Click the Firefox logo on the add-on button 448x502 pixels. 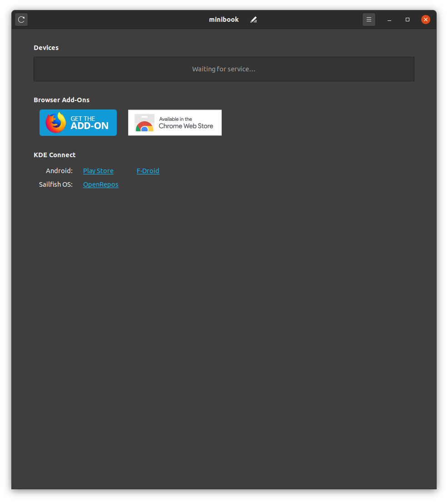click(x=55, y=123)
